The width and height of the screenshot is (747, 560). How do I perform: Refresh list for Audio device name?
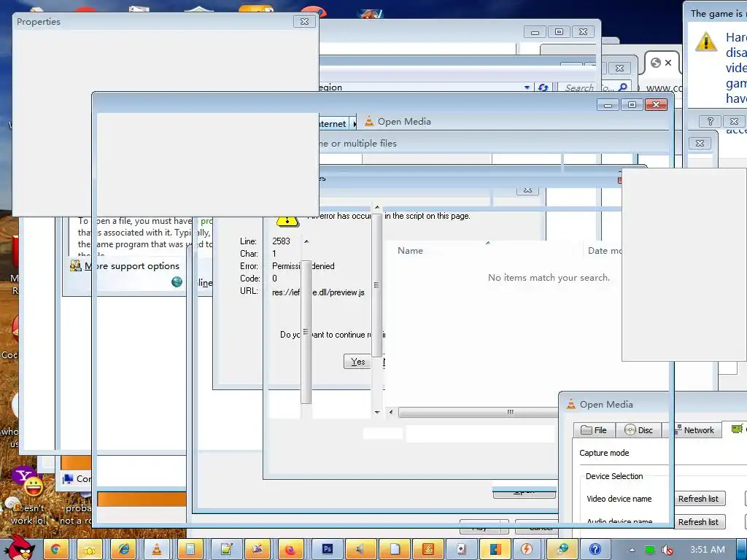(x=698, y=522)
